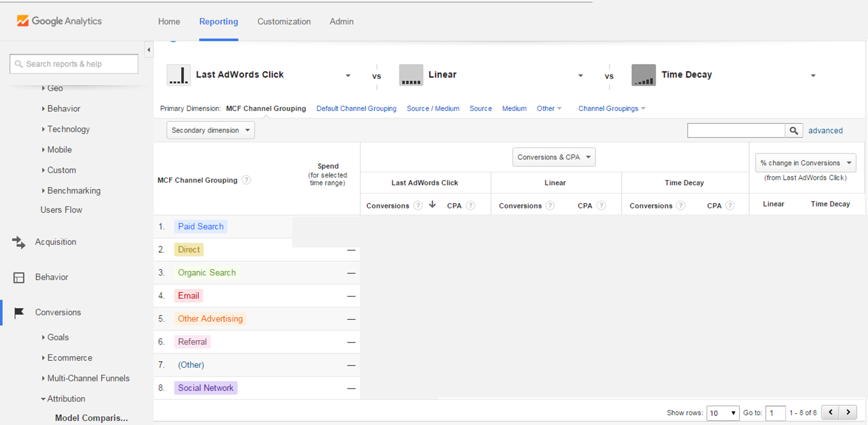The height and width of the screenshot is (425, 868).
Task: Click the Last AdWords Click model icon
Action: 178,75
